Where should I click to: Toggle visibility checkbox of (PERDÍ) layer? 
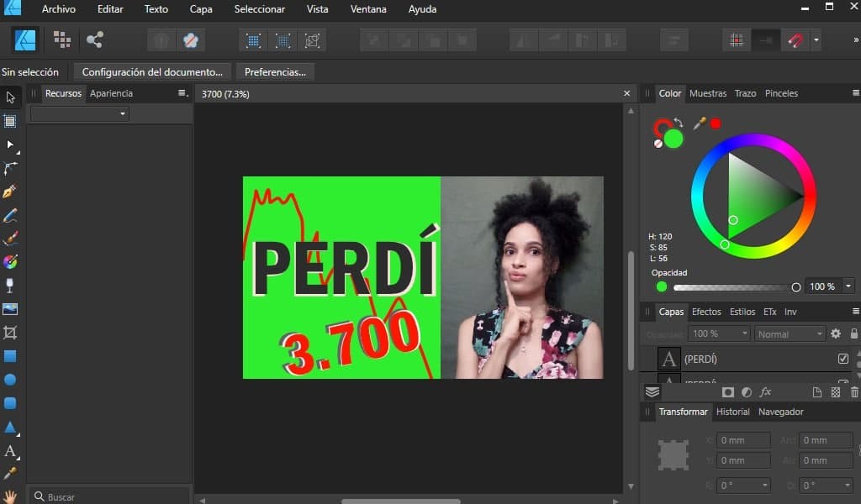[843, 359]
